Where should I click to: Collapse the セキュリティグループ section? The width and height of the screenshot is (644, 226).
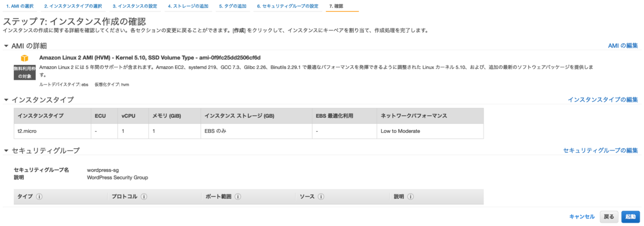tap(6, 151)
